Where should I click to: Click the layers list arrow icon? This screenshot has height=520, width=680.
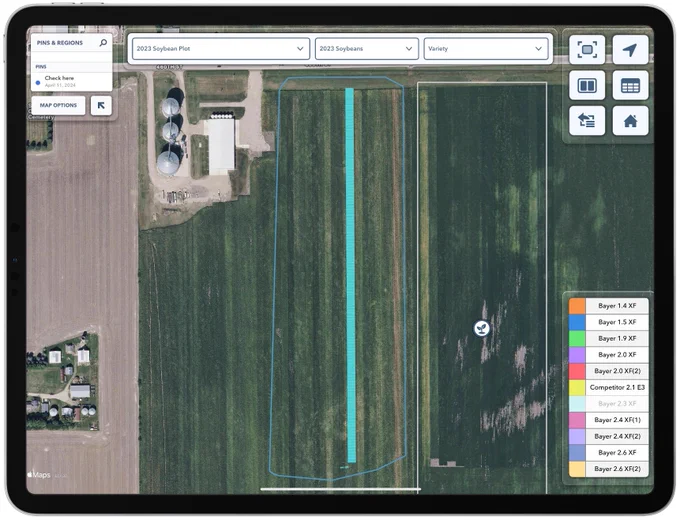(x=587, y=121)
